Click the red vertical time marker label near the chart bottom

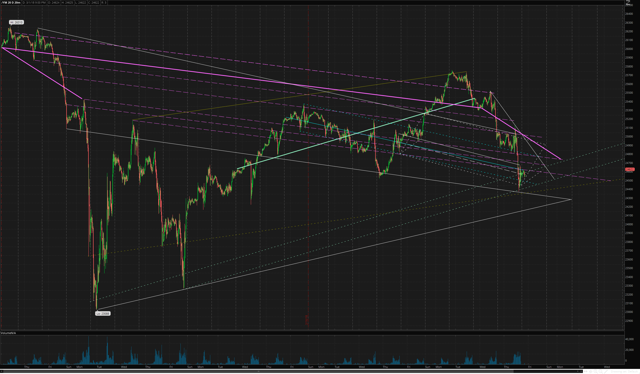point(307,320)
